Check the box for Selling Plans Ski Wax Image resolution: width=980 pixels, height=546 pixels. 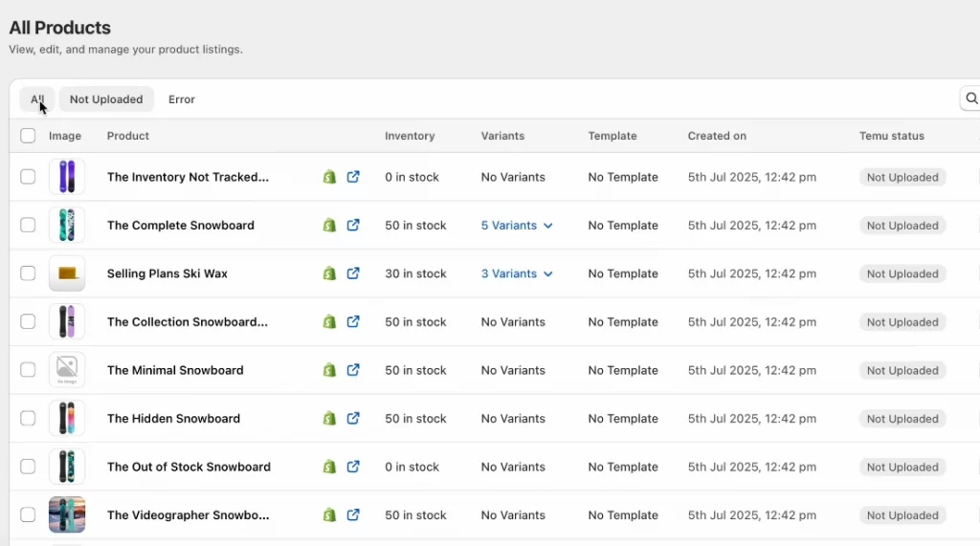(x=28, y=273)
